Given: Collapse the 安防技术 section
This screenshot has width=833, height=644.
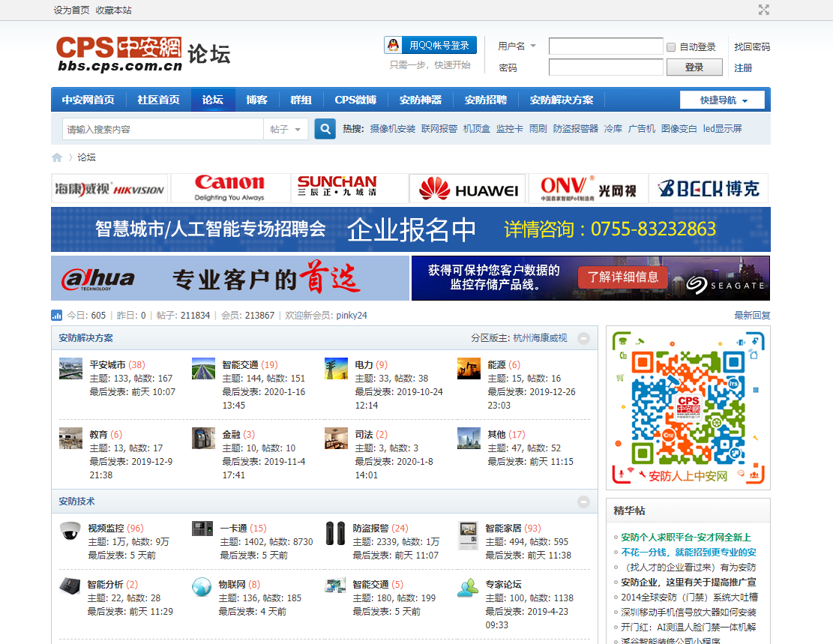Looking at the screenshot, I should [x=583, y=502].
